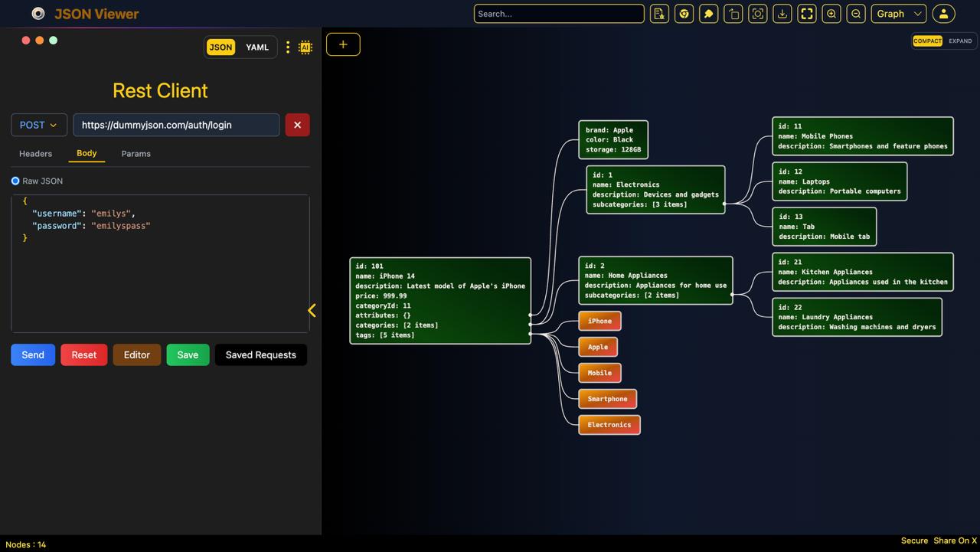Open the POST method dropdown
Screen dimensions: 980x552
point(39,125)
